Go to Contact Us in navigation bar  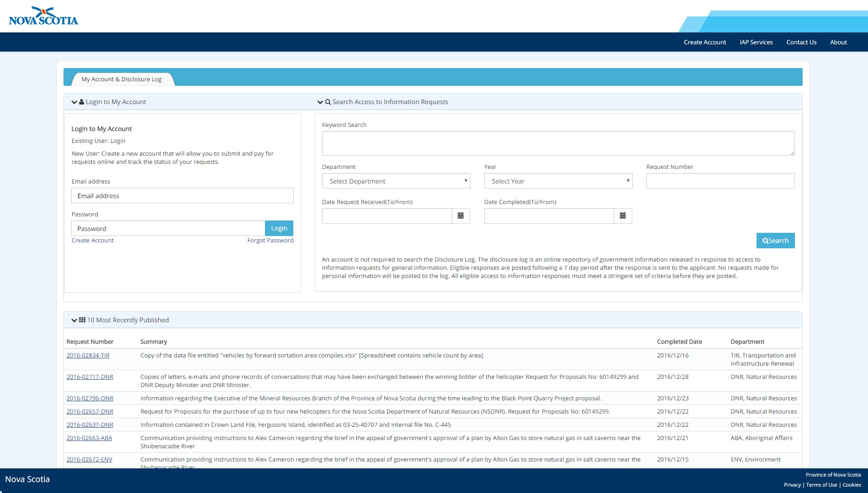801,42
